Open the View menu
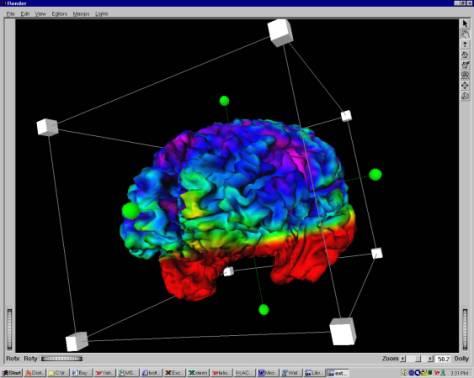 click(40, 14)
